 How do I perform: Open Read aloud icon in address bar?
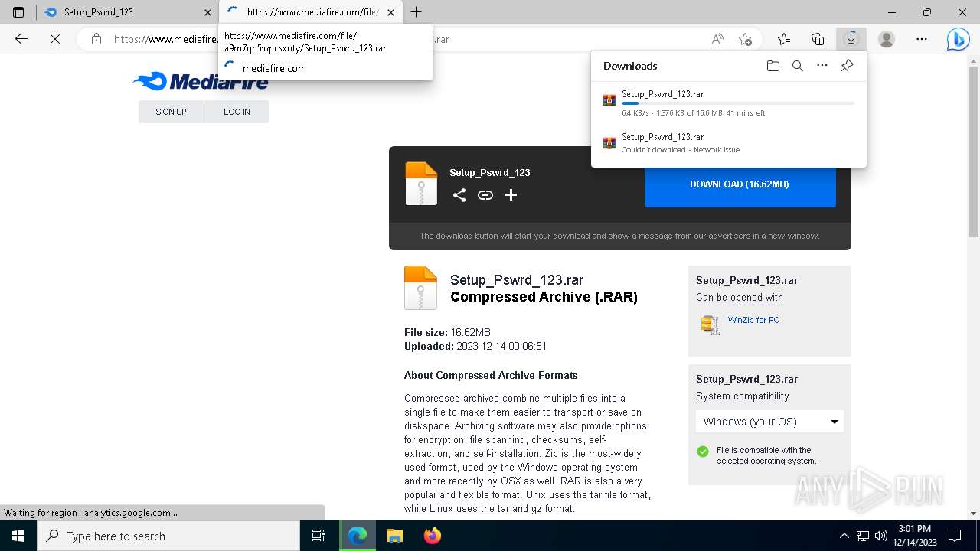(717, 39)
